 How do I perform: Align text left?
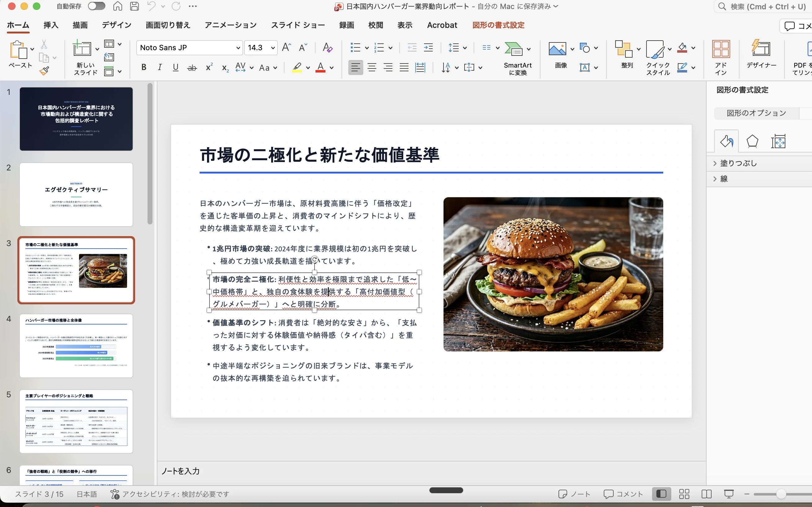coord(355,67)
